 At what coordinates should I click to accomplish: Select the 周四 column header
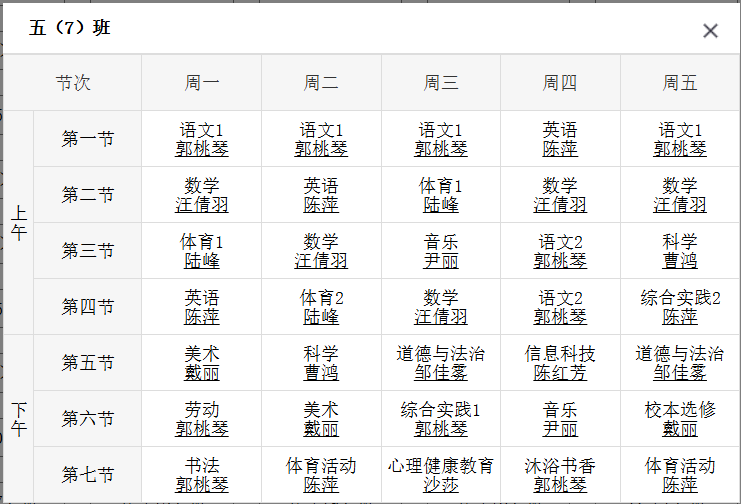click(560, 83)
